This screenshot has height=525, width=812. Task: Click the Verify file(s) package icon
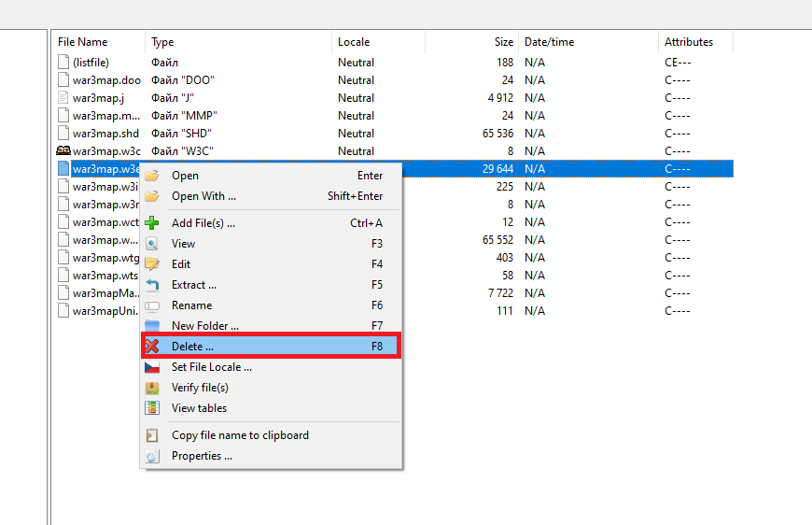point(152,388)
